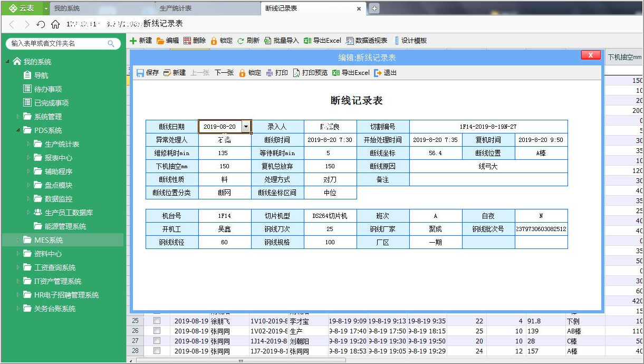Tick the checkbox in row 26
Screen dimensions: 644x364
click(157, 330)
